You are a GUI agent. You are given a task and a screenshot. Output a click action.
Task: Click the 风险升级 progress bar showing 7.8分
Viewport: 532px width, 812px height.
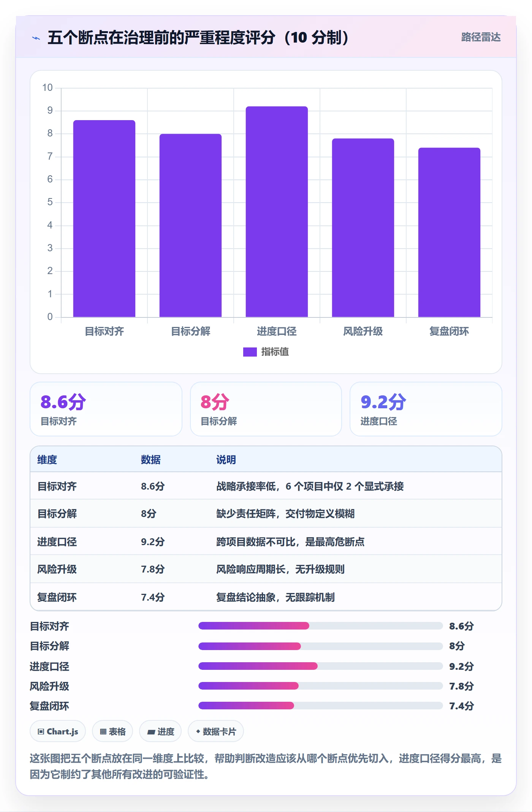click(x=320, y=686)
